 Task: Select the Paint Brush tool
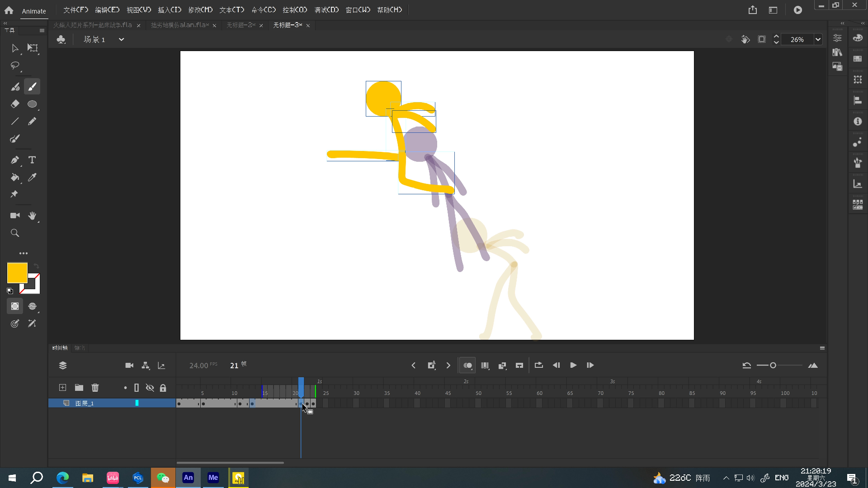[15, 139]
